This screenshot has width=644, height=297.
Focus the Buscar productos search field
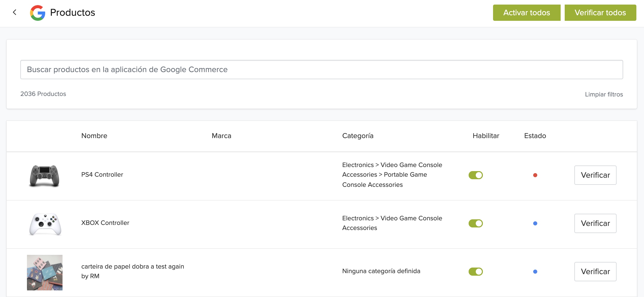[321, 70]
